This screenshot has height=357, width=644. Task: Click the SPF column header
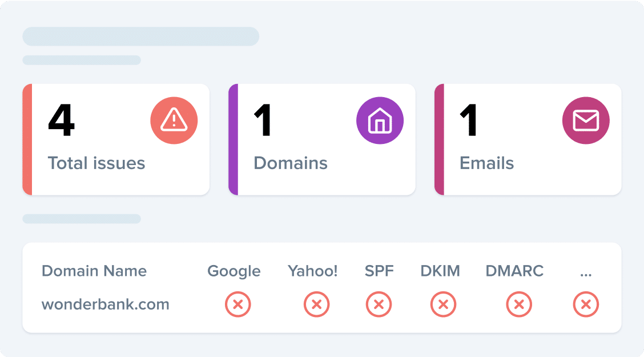point(379,271)
